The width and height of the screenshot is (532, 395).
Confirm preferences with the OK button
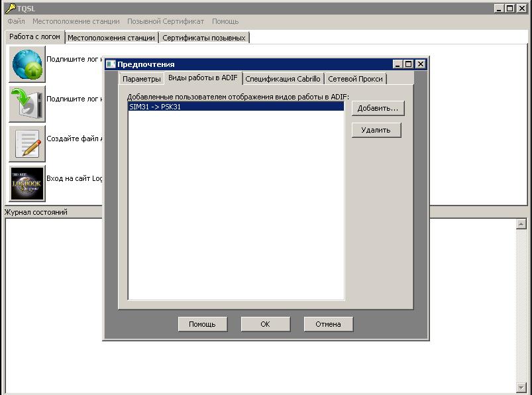[265, 324]
